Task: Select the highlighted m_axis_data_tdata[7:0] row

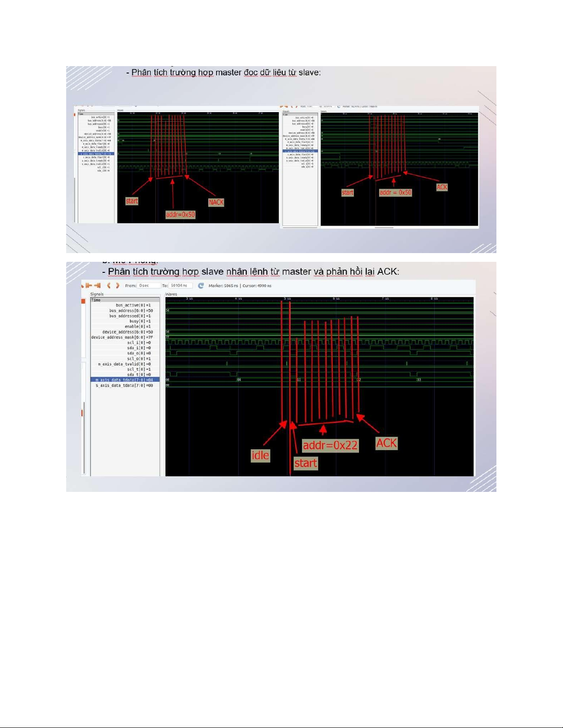Action: [x=125, y=380]
